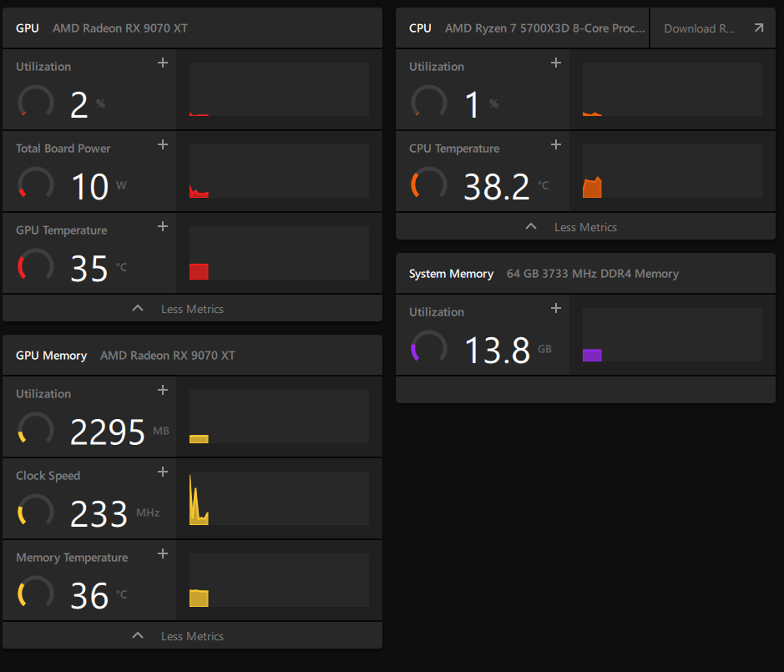The image size is (784, 672).
Task: Click plus icon on Total Board Power
Action: pos(163,145)
